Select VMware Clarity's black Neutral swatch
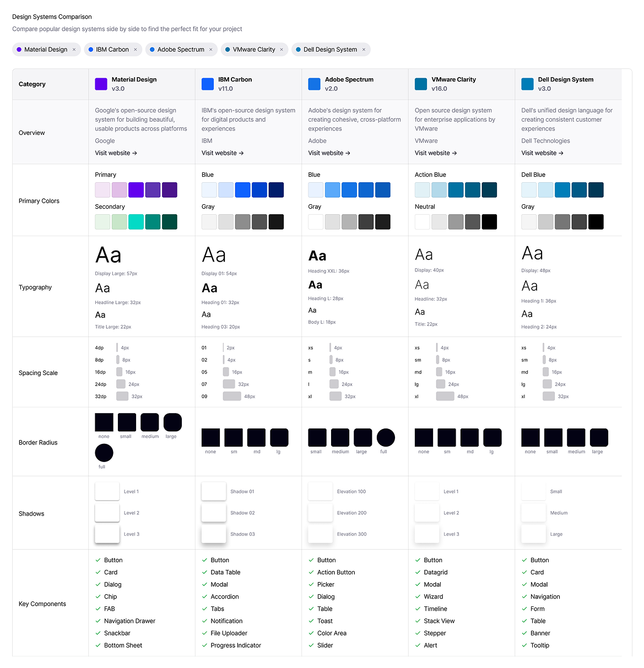 coord(489,222)
